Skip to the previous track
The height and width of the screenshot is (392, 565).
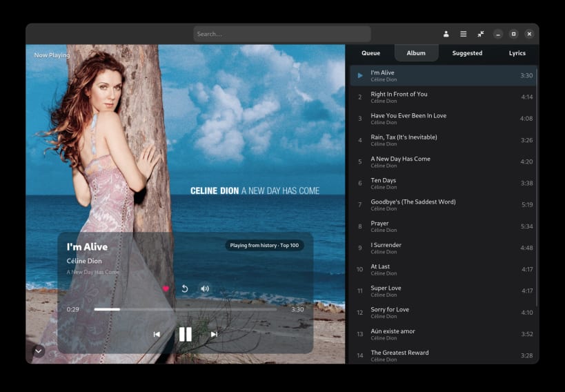point(157,334)
